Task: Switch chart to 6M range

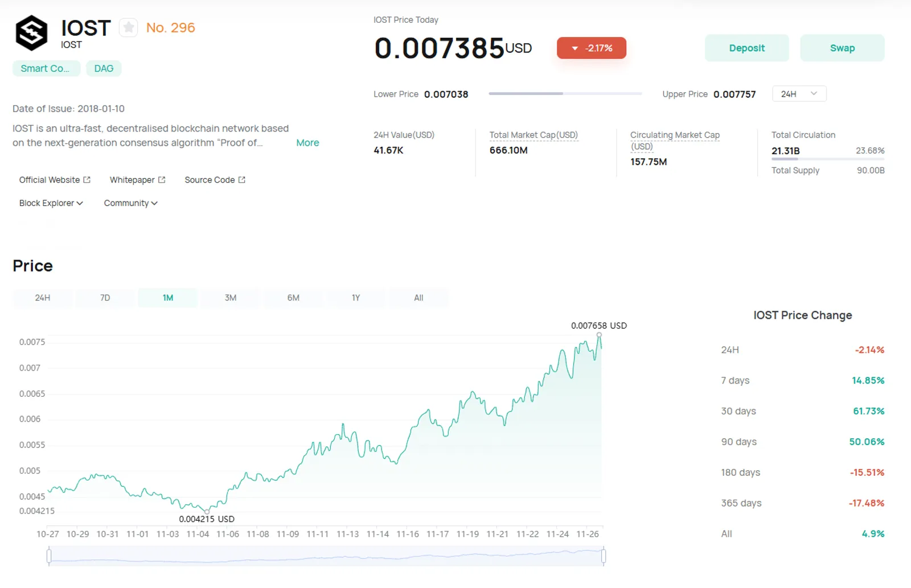Action: click(x=293, y=298)
